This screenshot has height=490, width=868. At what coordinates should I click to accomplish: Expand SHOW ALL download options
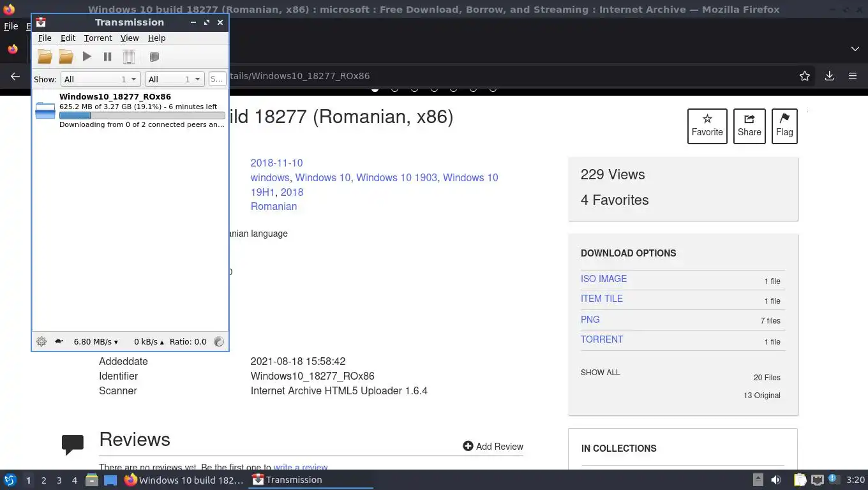[x=601, y=373]
